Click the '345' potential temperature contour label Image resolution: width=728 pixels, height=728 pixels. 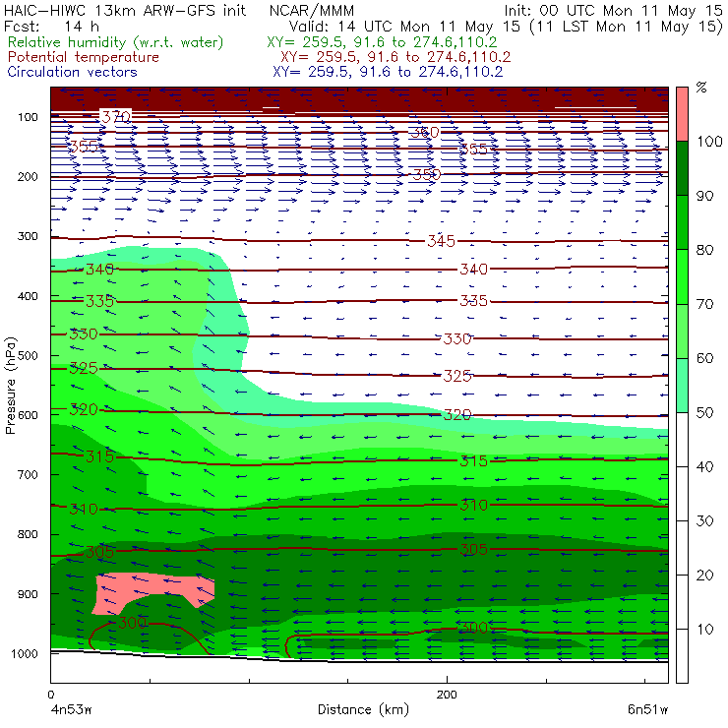[441, 241]
